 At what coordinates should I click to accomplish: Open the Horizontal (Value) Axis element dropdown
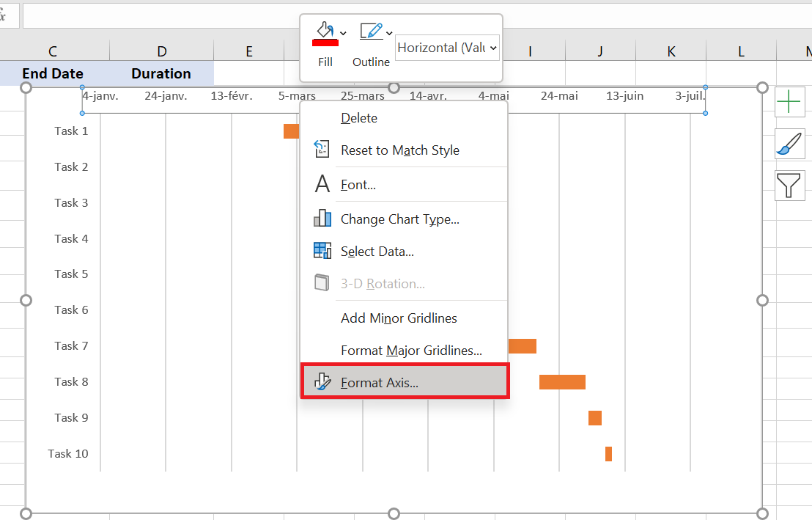(x=448, y=48)
